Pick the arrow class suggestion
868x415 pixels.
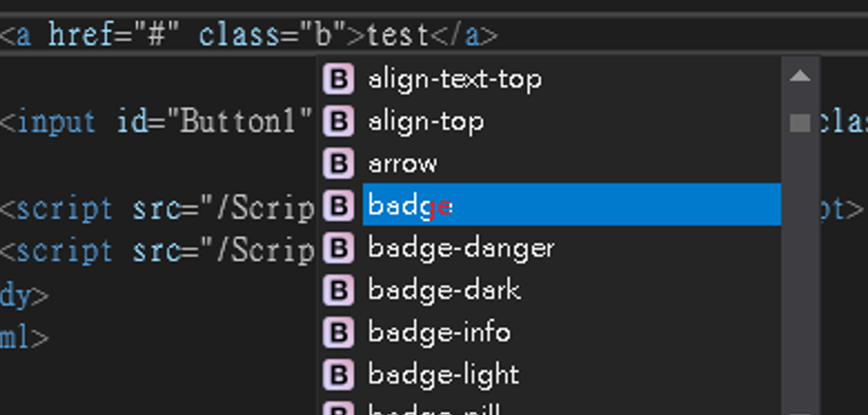(572, 163)
